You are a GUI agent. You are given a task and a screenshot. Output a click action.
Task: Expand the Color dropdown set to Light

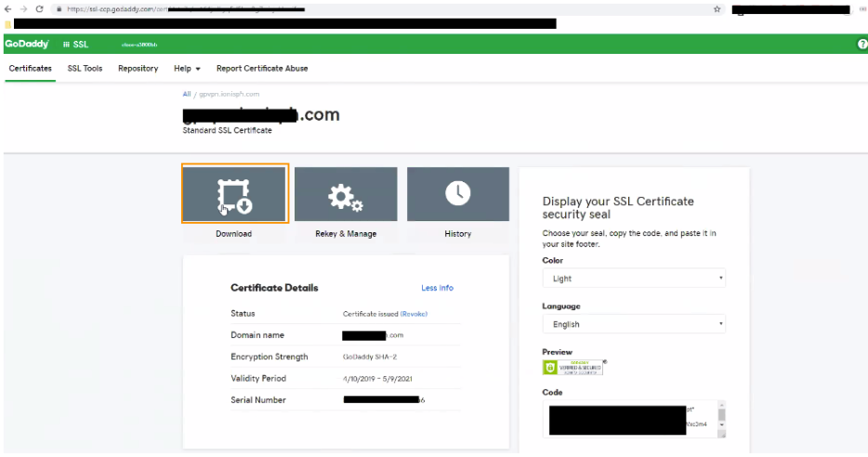point(633,279)
